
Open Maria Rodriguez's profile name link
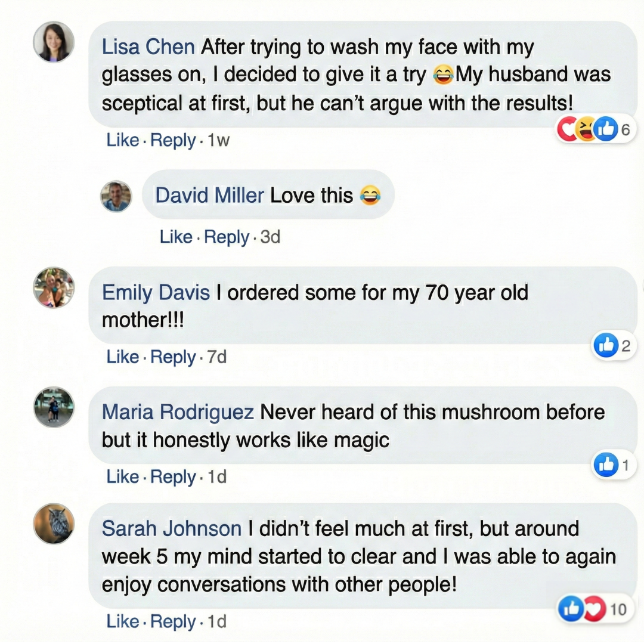(x=178, y=412)
